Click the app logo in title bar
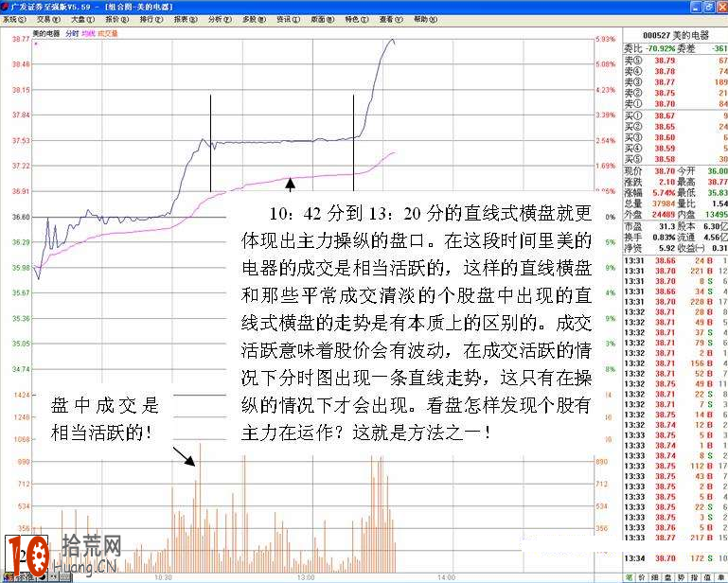 click(5, 7)
